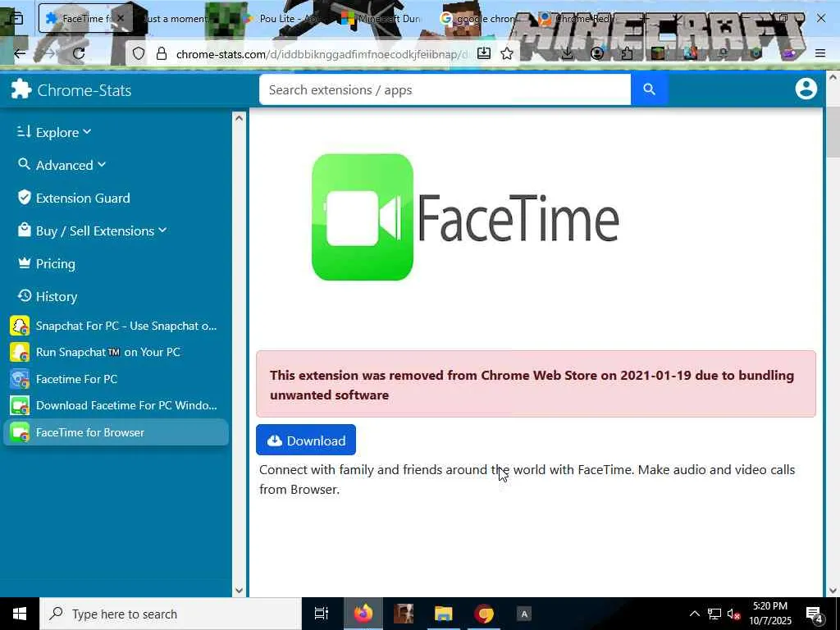Switch to the Pou Lite tab
The height and width of the screenshot is (630, 840).
[x=281, y=18]
